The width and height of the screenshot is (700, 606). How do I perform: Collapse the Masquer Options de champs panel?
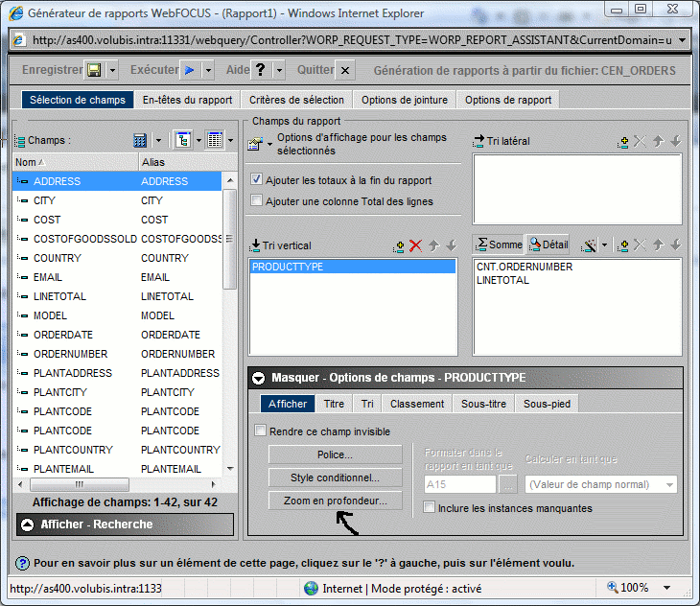[258, 378]
